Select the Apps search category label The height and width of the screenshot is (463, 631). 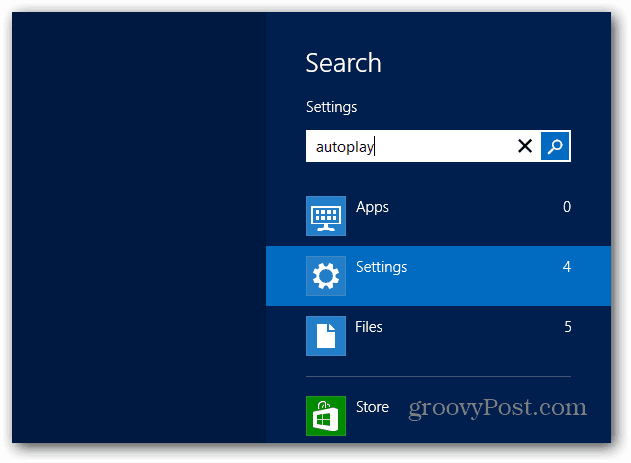click(x=372, y=208)
